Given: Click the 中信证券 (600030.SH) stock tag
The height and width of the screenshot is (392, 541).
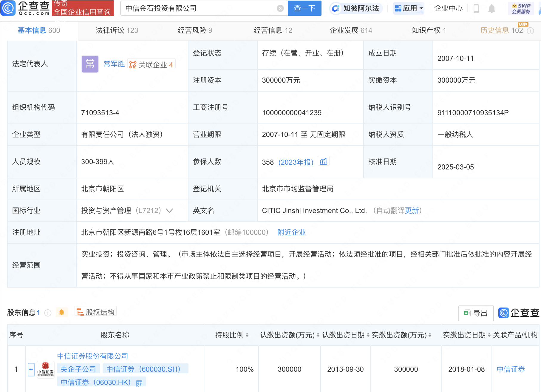Looking at the screenshot, I should click(x=145, y=369).
